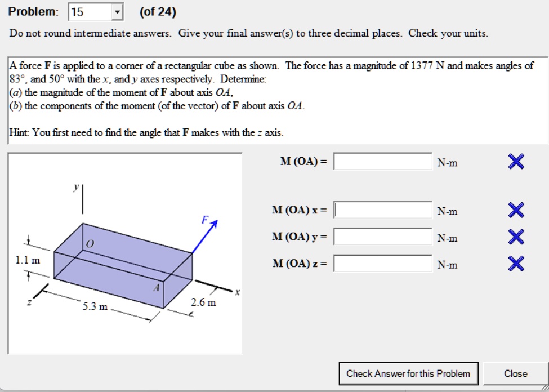Activate the M (OA) z answer field
The image size is (549, 392).
click(383, 264)
